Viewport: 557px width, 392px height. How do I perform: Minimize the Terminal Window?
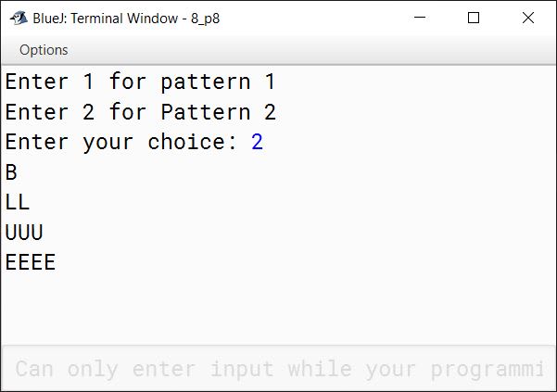coord(420,18)
